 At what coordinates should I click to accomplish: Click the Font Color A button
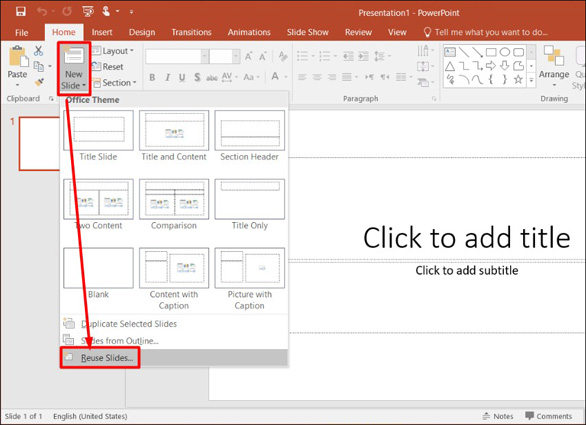click(275, 77)
